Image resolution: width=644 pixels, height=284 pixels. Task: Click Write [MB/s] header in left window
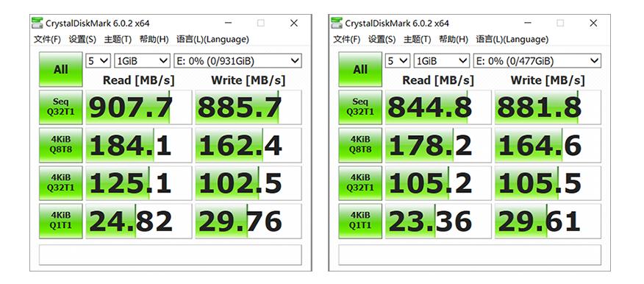pos(248,80)
